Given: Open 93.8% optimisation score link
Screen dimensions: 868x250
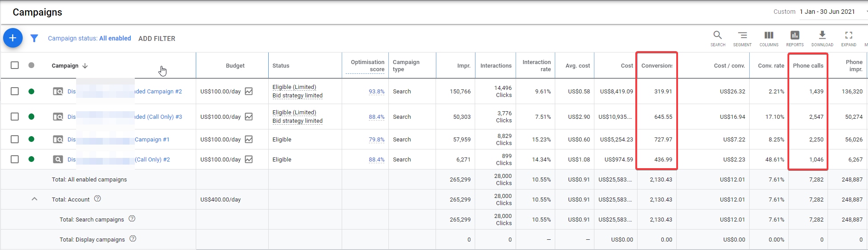Looking at the screenshot, I should coord(376,91).
